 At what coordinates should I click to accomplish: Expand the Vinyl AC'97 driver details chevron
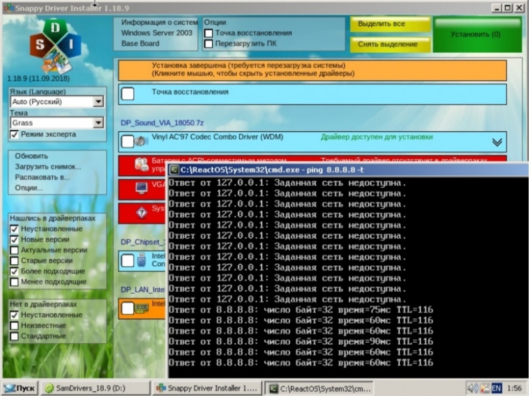click(x=497, y=142)
